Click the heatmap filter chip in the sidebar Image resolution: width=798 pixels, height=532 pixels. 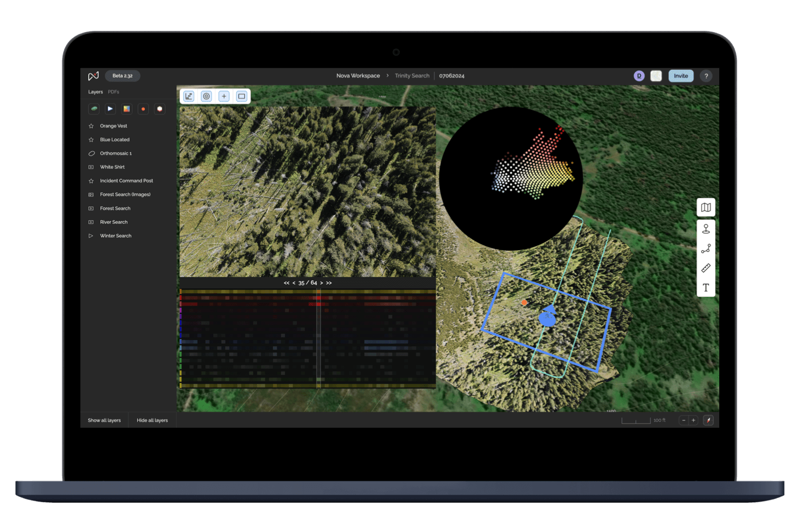[127, 109]
